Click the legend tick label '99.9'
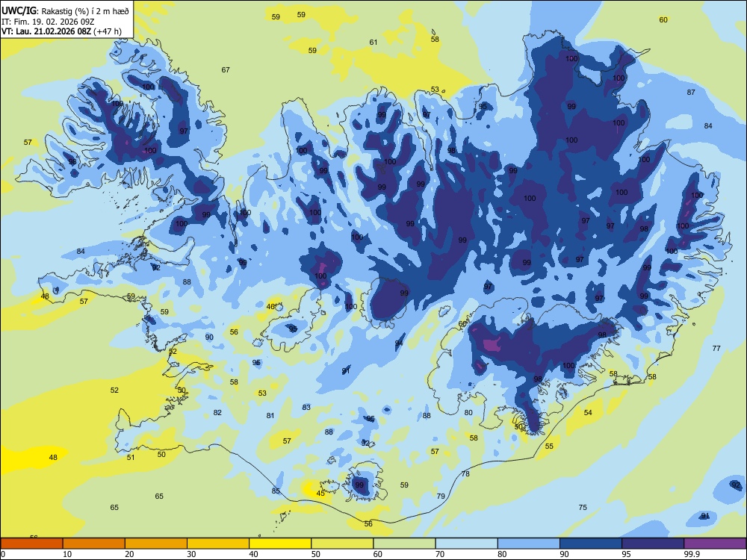 (x=692, y=554)
